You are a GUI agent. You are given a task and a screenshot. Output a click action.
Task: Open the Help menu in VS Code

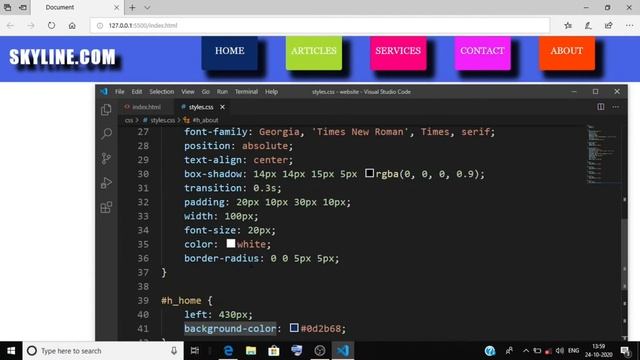point(271,92)
